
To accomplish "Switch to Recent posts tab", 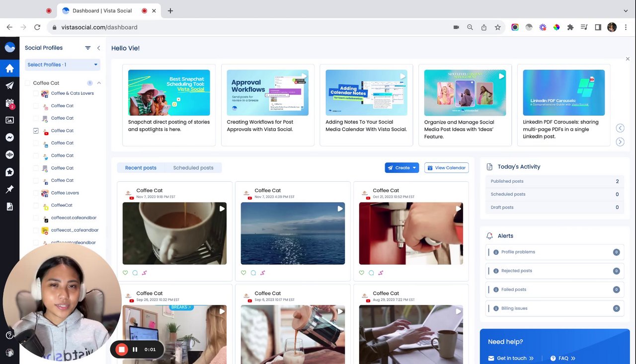I will pos(141,168).
